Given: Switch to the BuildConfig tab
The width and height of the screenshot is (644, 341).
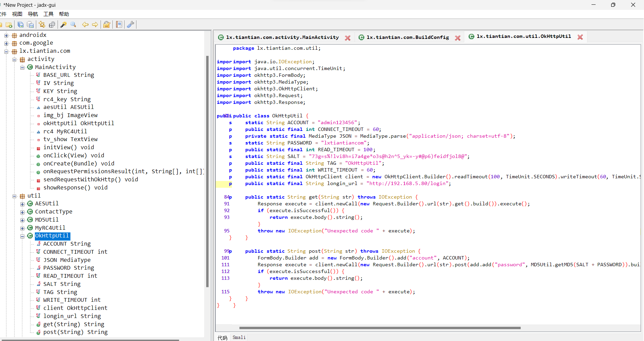Looking at the screenshot, I should click(408, 37).
